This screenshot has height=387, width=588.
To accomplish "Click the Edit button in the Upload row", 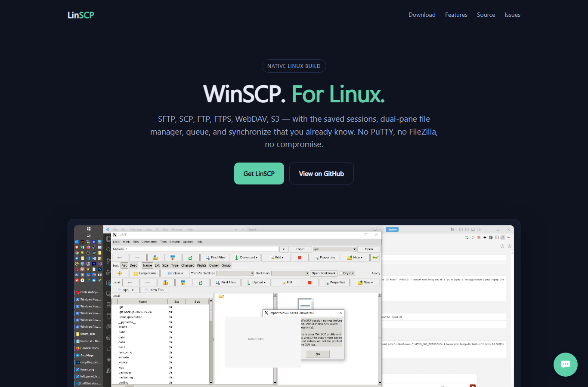I will tap(287, 283).
